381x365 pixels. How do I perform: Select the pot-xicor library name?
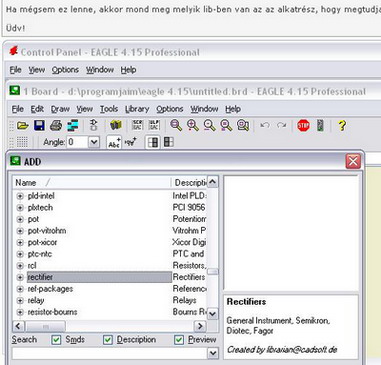42,242
